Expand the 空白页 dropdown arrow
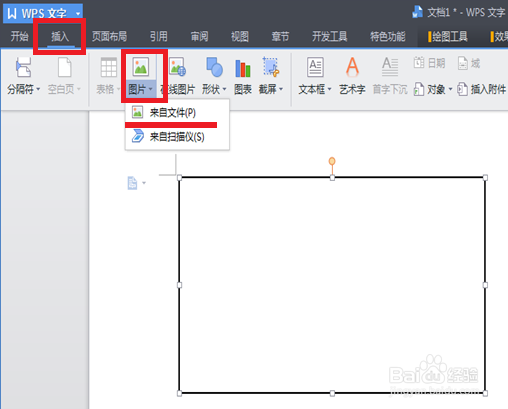Viewport: 508px width, 409px height. (x=79, y=89)
